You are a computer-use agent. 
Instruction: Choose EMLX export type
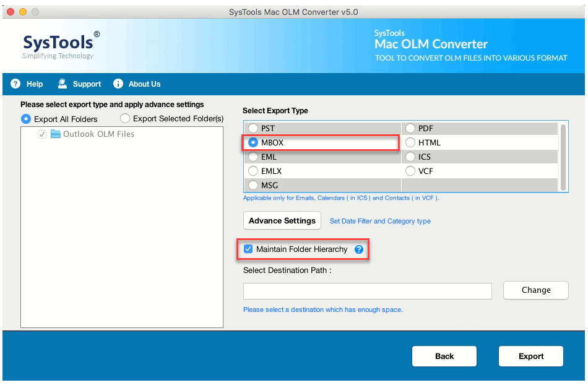pos(253,171)
